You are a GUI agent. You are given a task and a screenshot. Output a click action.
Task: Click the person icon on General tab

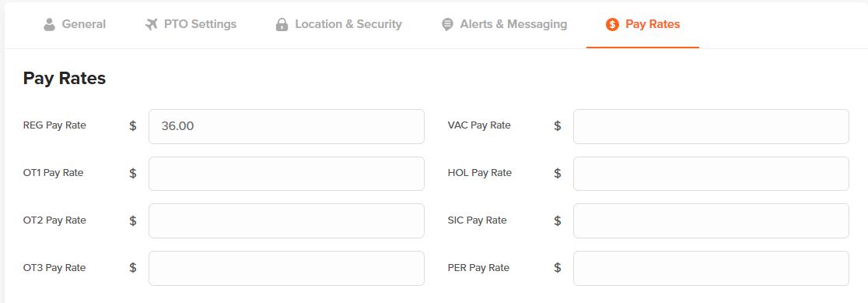click(49, 24)
